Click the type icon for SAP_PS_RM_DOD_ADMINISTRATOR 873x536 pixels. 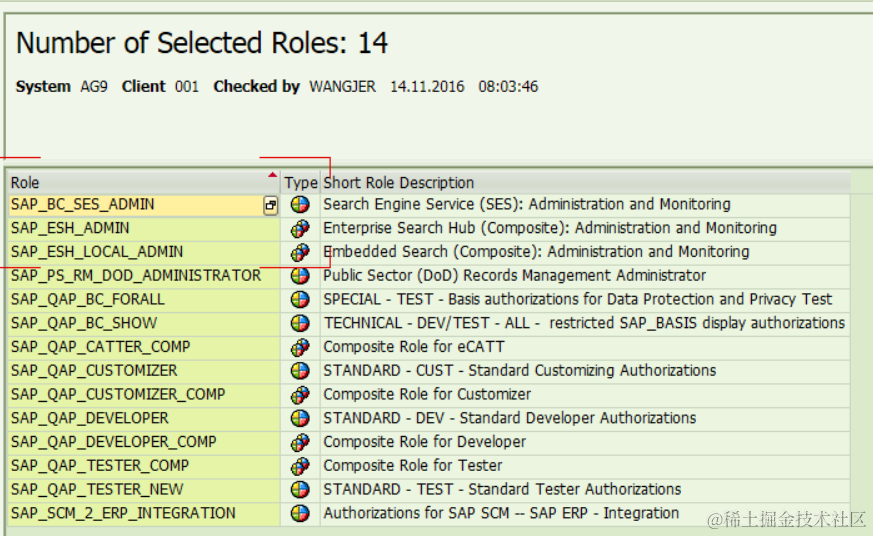pos(300,276)
